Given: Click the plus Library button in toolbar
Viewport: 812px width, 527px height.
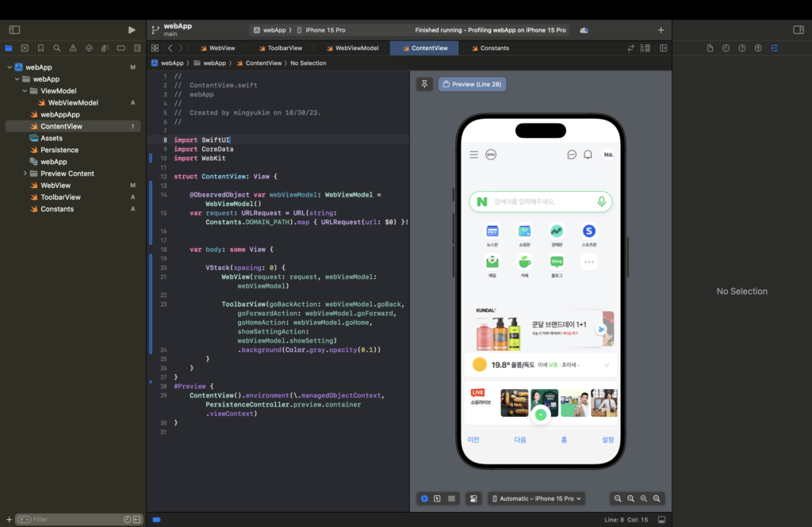Looking at the screenshot, I should click(x=661, y=30).
